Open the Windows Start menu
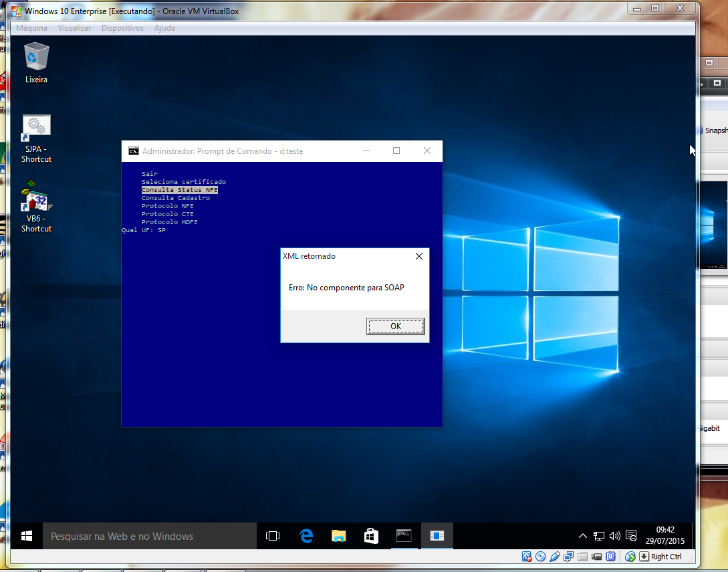The height and width of the screenshot is (572, 728). [x=27, y=536]
